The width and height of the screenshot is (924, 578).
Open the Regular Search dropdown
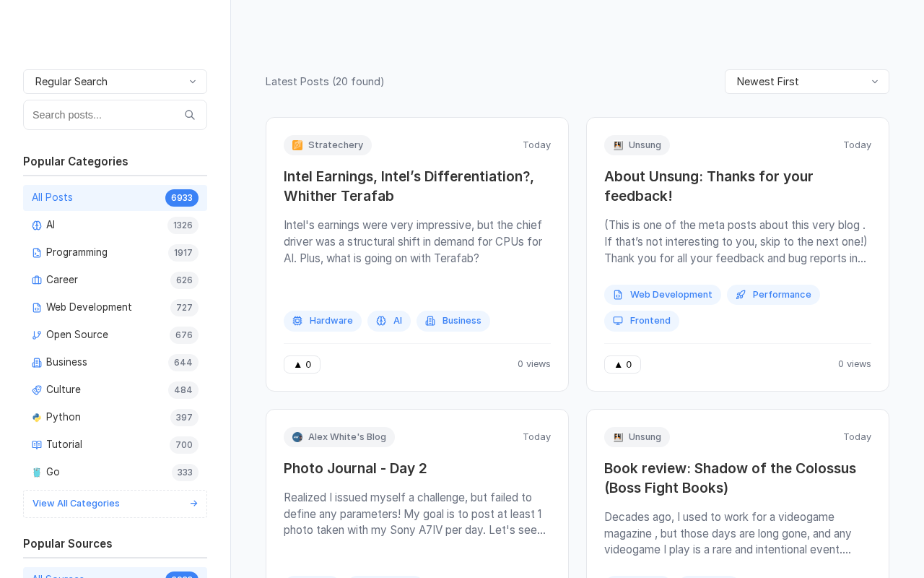(x=115, y=82)
